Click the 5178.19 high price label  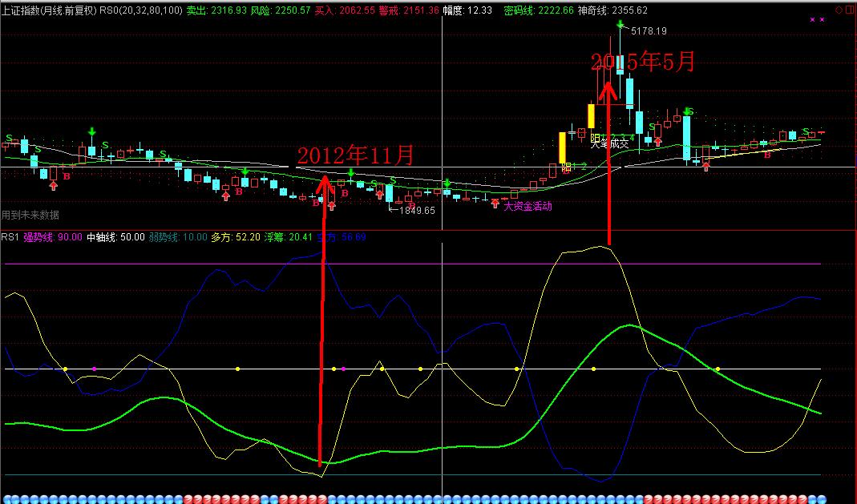[x=649, y=31]
